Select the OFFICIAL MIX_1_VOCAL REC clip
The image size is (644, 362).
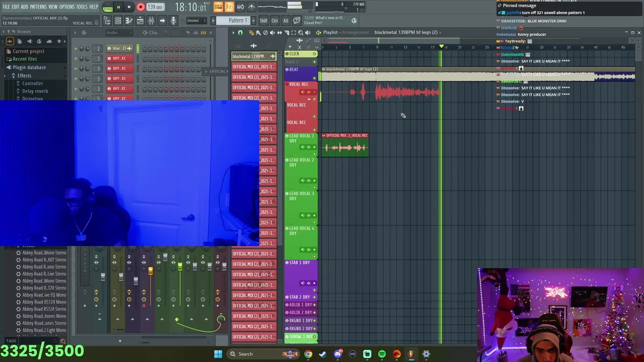[x=345, y=145]
